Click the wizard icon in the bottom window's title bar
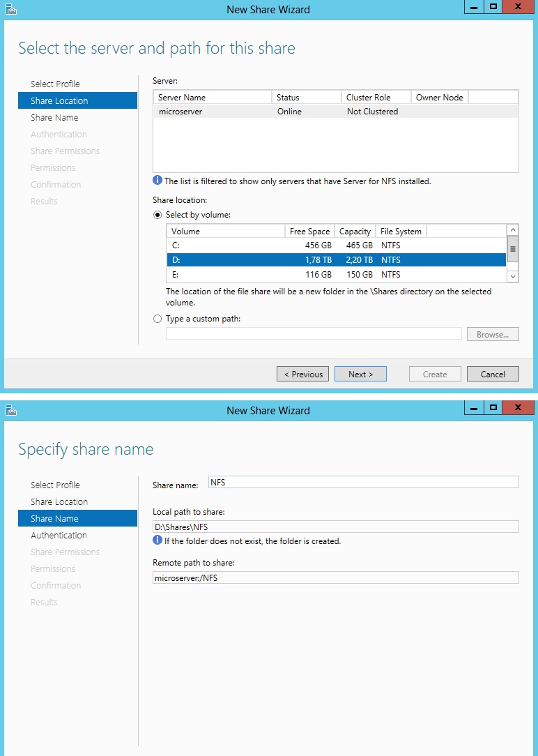The image size is (538, 756). (x=10, y=411)
